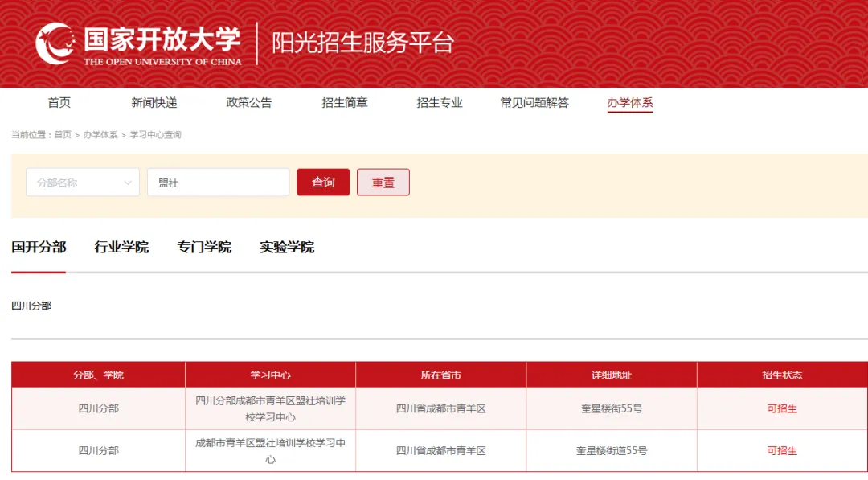Expand the 分部名称 dropdown
Screen dimensions: 868x480
pyautogui.click(x=83, y=183)
